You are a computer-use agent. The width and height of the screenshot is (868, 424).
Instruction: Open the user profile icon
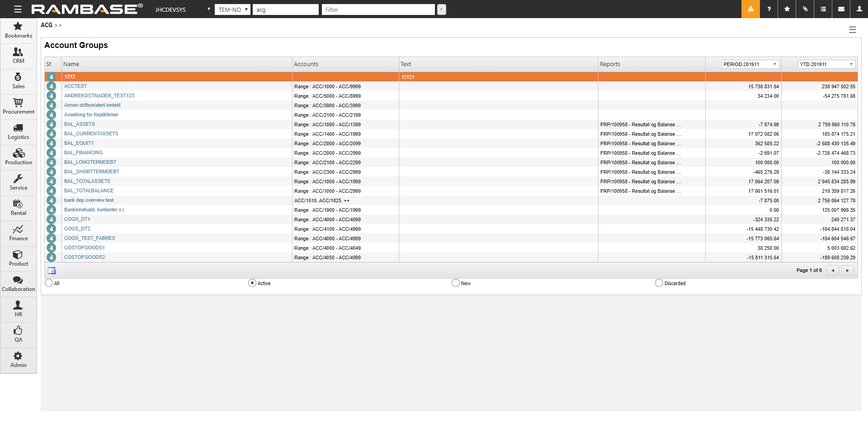point(859,9)
